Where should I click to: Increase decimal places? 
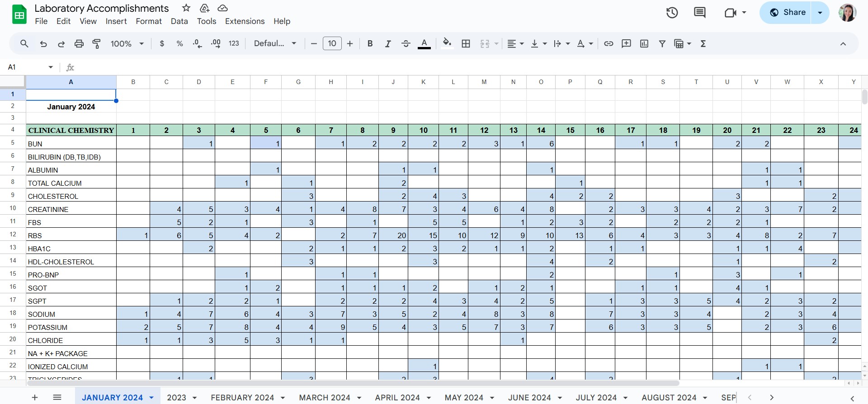(216, 44)
